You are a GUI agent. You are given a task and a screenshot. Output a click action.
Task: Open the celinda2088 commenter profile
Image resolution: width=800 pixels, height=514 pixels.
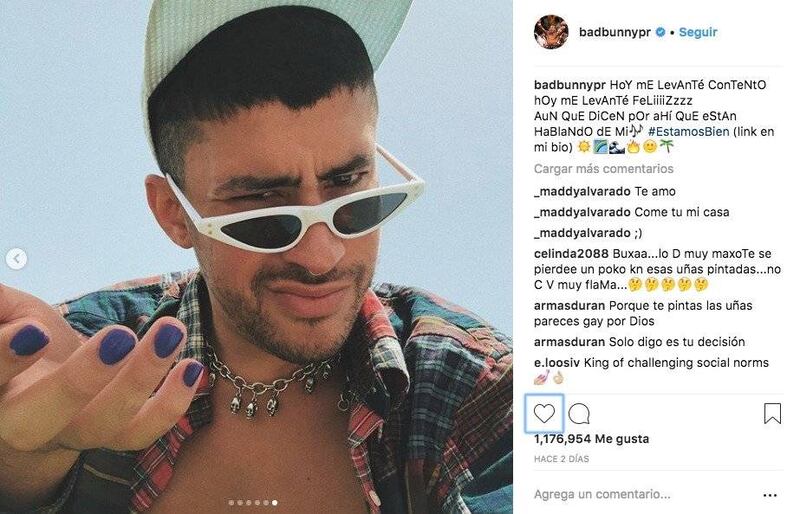(571, 254)
